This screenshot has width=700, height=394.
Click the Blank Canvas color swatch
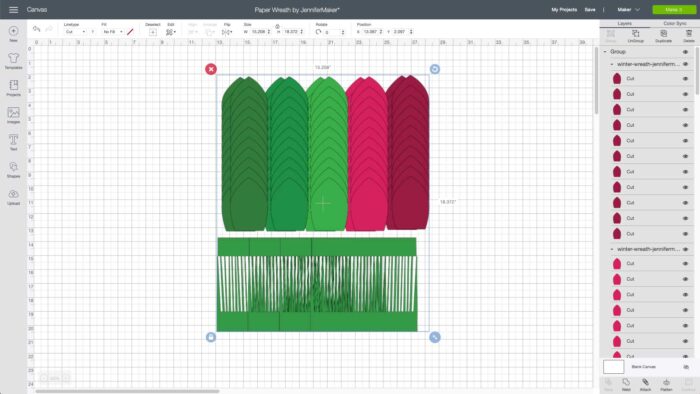coord(613,367)
